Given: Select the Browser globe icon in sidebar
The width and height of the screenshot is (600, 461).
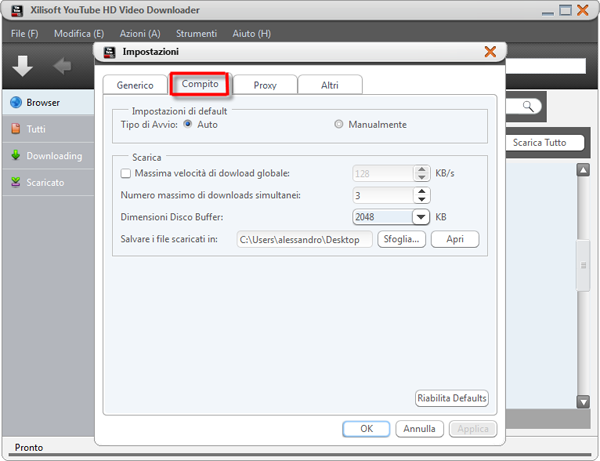Looking at the screenshot, I should (16, 103).
